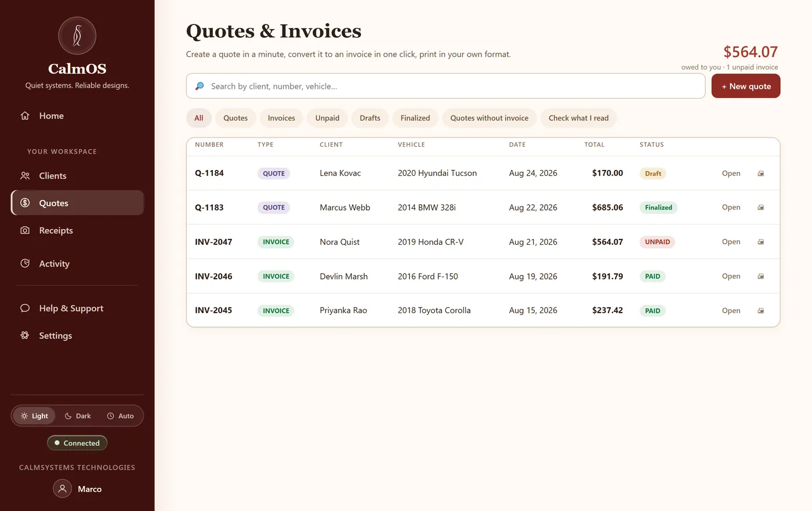Switch to Light theme
The width and height of the screenshot is (812, 511).
click(34, 416)
